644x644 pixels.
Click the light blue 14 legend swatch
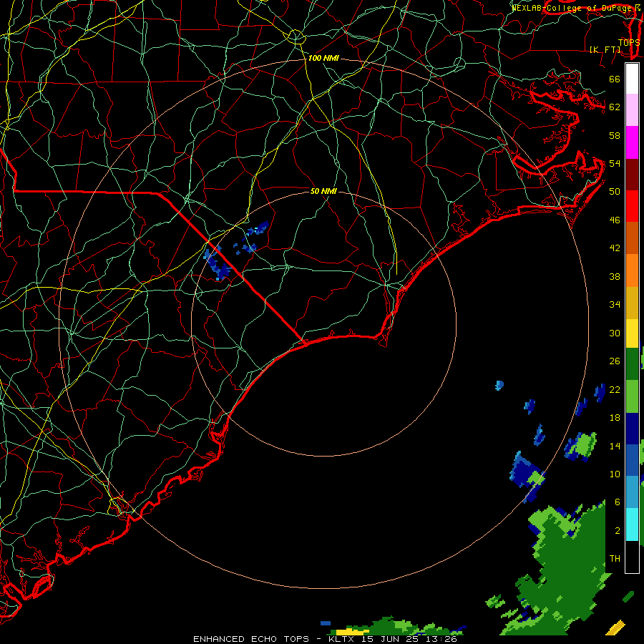point(632,492)
